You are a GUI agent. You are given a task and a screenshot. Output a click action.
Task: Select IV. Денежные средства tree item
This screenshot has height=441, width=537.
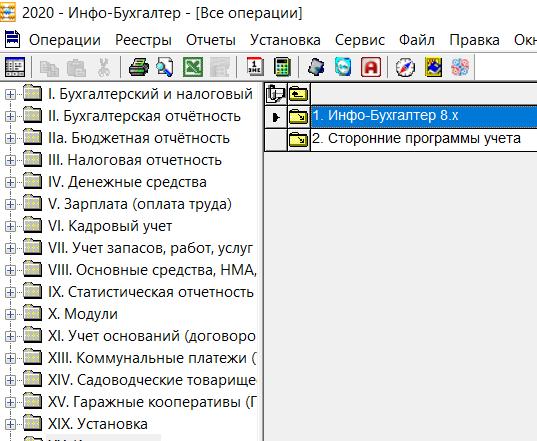coord(127,182)
